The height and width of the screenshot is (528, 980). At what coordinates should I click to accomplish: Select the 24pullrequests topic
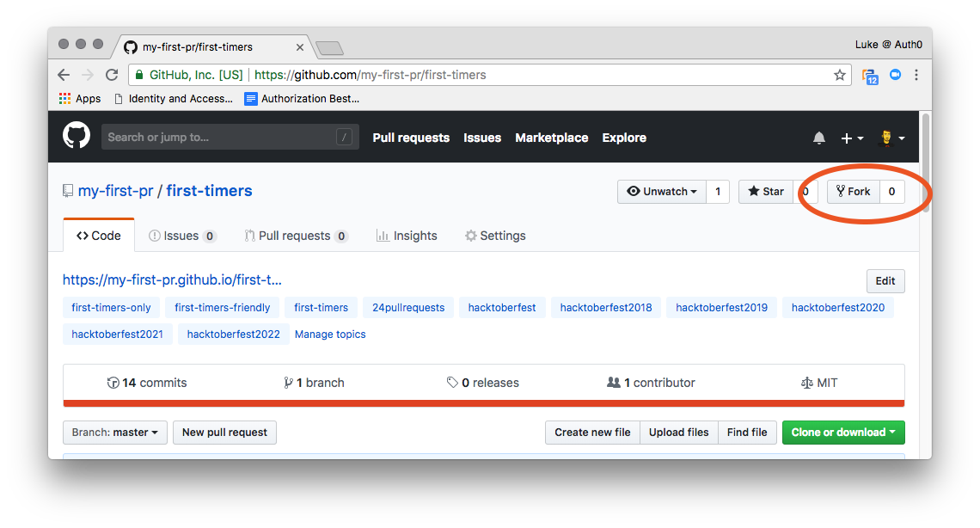pyautogui.click(x=408, y=308)
